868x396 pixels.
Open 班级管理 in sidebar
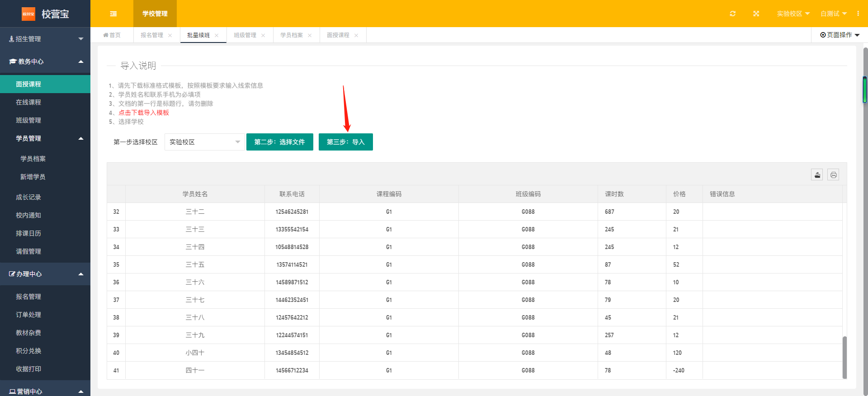[x=45, y=120]
